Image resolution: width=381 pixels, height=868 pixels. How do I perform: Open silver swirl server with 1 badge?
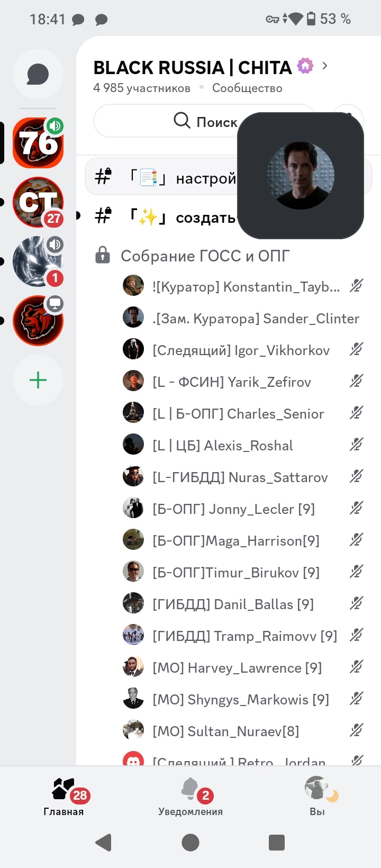pos(38,261)
